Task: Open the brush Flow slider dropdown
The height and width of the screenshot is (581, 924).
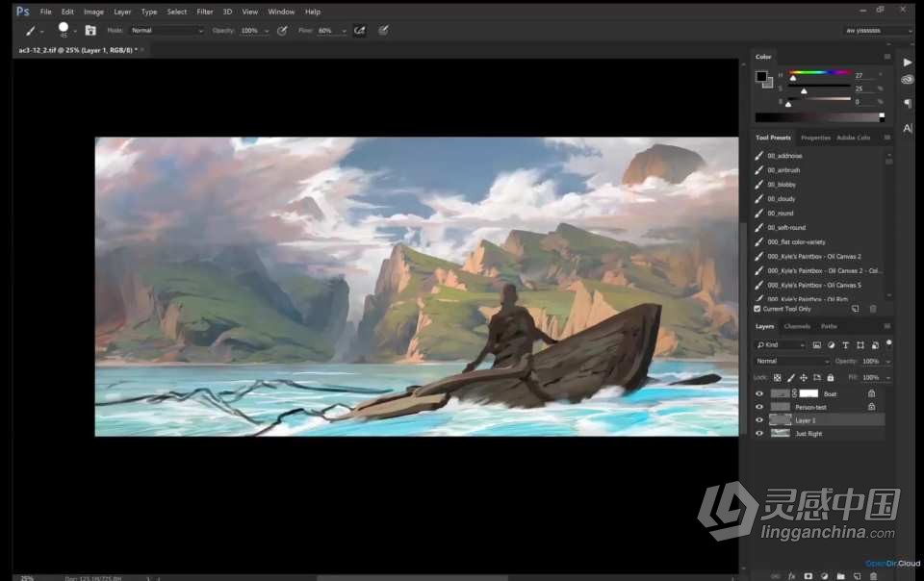Action: click(345, 31)
